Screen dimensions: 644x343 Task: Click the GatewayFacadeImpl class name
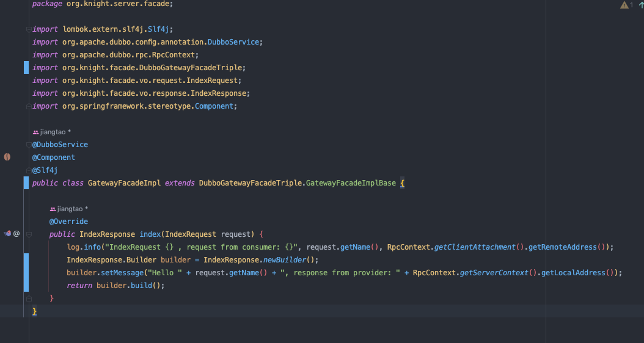125,183
